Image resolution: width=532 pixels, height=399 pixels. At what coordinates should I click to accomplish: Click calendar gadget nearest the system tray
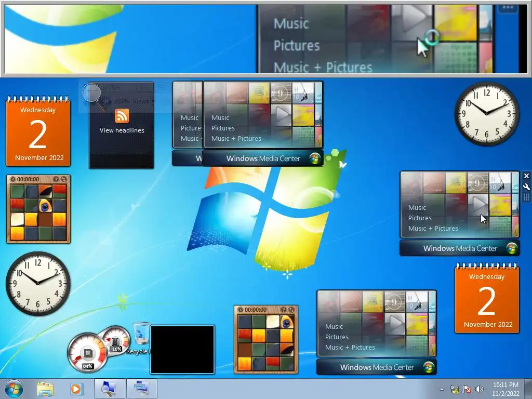tap(487, 298)
